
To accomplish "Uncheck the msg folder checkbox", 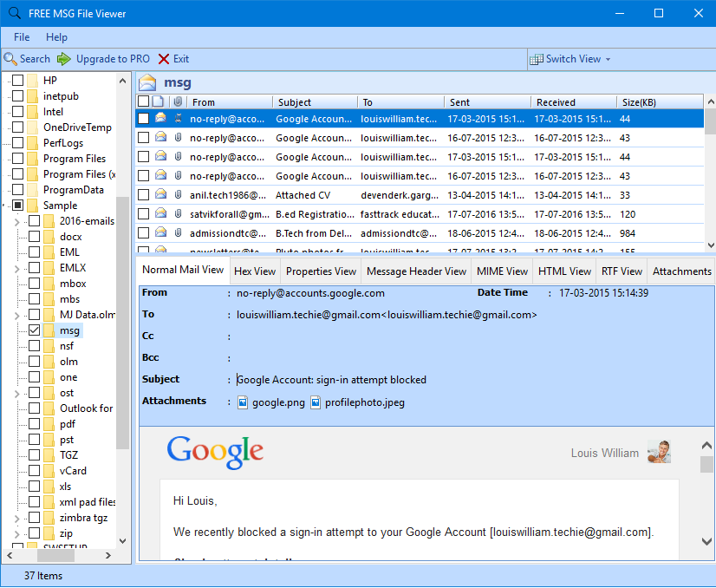I will point(35,330).
